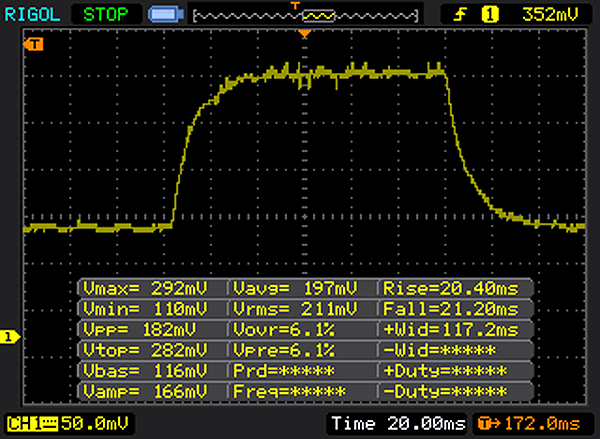
Task: Click the orange trigger position arrow at top center
Action: click(305, 34)
